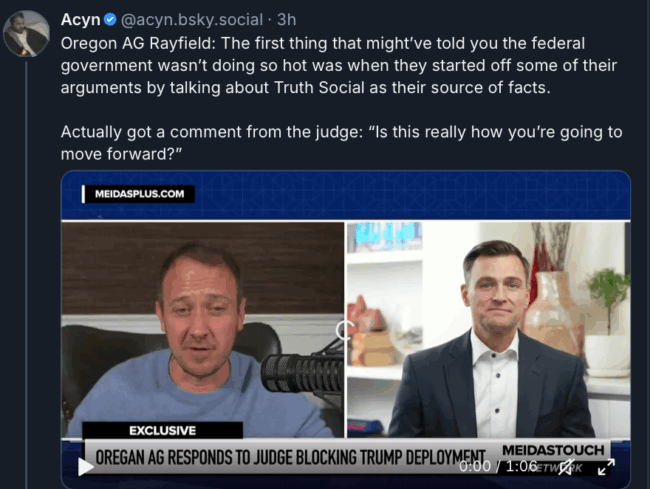The width and height of the screenshot is (650, 489).
Task: Click the @acyn.bsky.social handle
Action: (x=192, y=19)
